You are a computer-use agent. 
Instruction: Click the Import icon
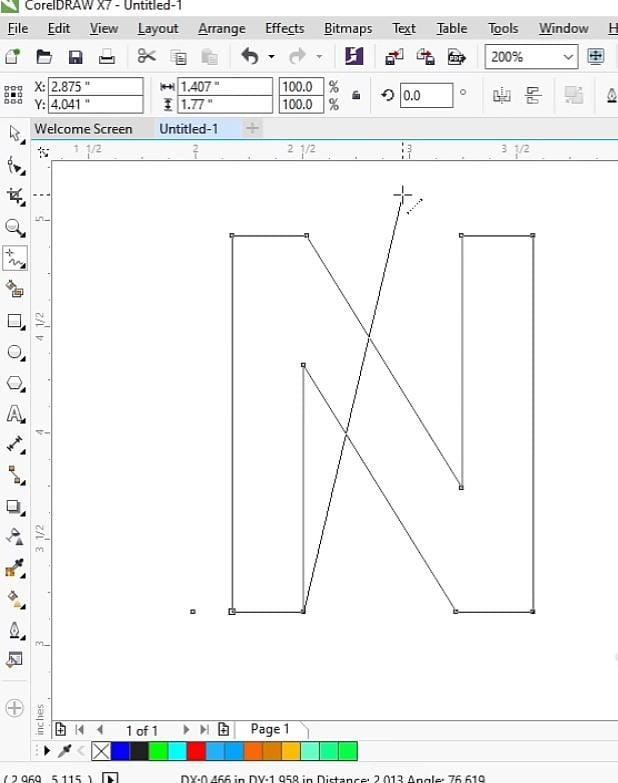pyautogui.click(x=394, y=56)
